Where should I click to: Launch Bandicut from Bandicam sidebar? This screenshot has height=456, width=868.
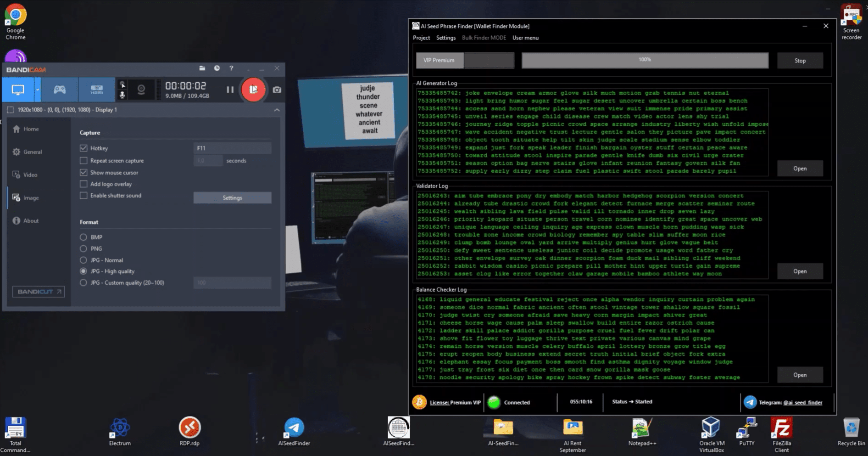pyautogui.click(x=39, y=292)
